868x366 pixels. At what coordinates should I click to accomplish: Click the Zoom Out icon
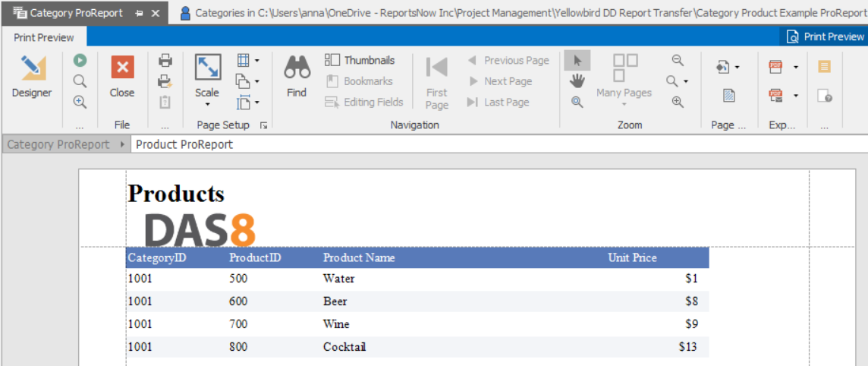(x=678, y=60)
